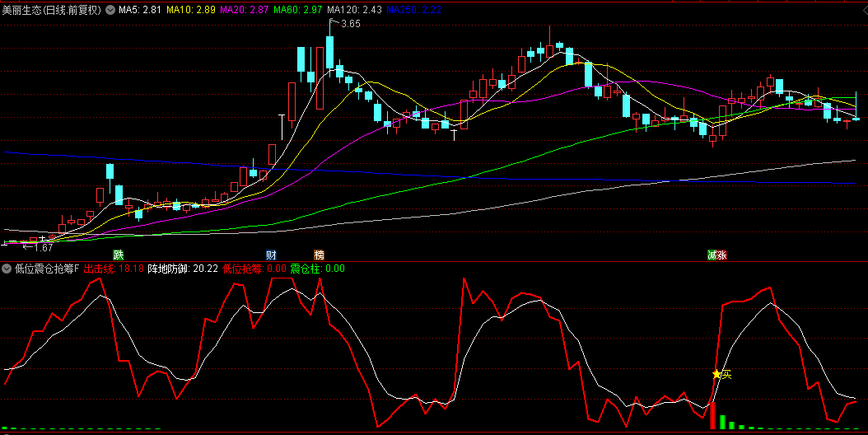Image resolution: width=868 pixels, height=435 pixels.
Task: Click the red 涨 event marker
Action: point(722,255)
